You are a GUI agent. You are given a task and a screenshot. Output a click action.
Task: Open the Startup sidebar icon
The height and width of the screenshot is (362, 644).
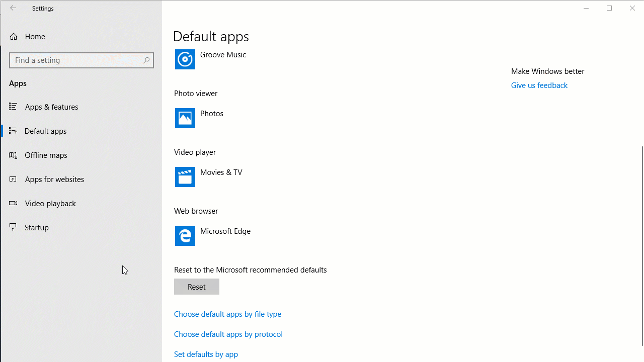click(13, 227)
